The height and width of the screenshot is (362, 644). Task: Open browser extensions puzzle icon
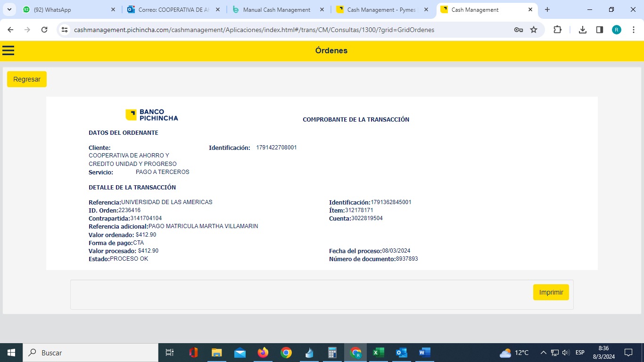(x=557, y=30)
